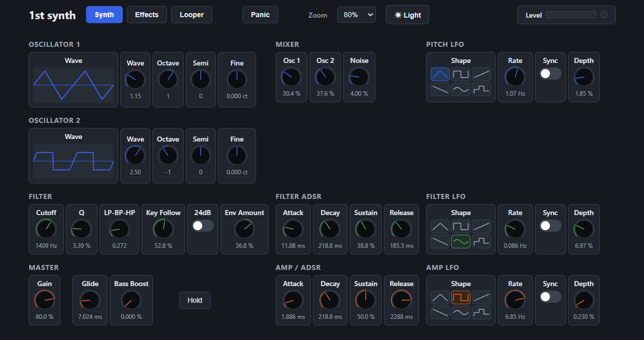Click the Level indicator circle

pyautogui.click(x=604, y=15)
